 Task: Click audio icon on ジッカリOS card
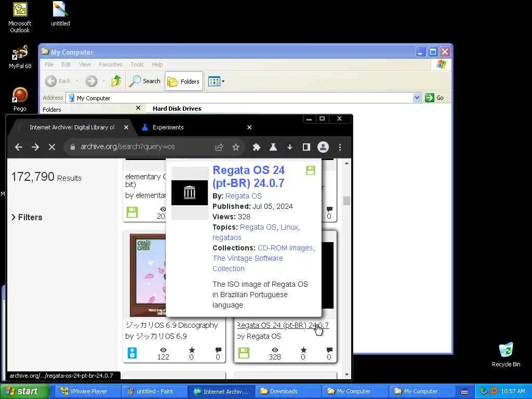click(x=132, y=353)
